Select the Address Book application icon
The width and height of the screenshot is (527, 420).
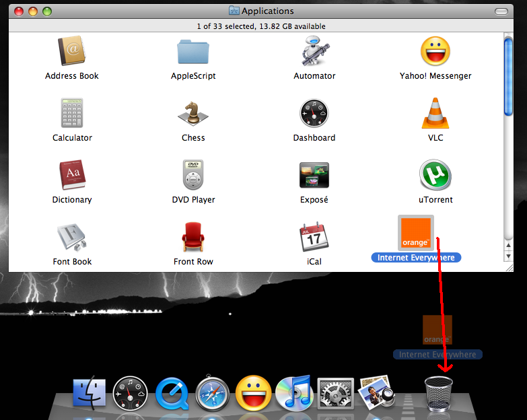coord(71,50)
